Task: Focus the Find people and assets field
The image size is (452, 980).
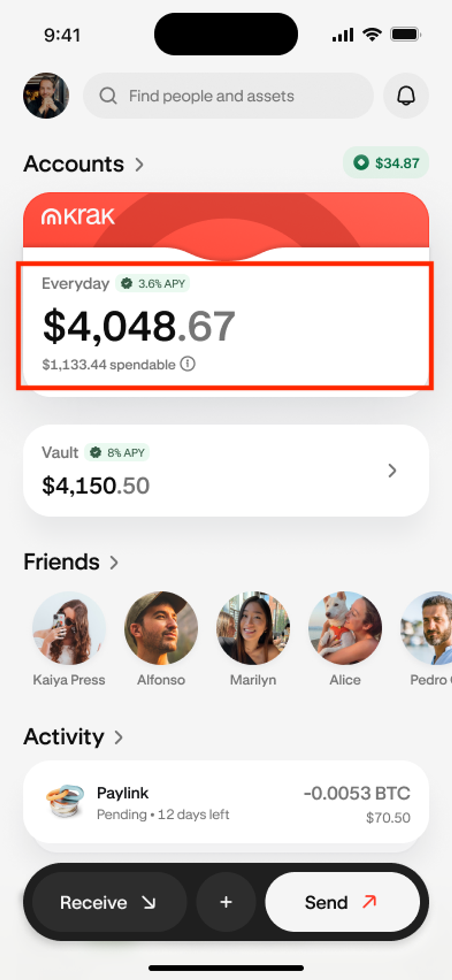Action: [x=228, y=96]
